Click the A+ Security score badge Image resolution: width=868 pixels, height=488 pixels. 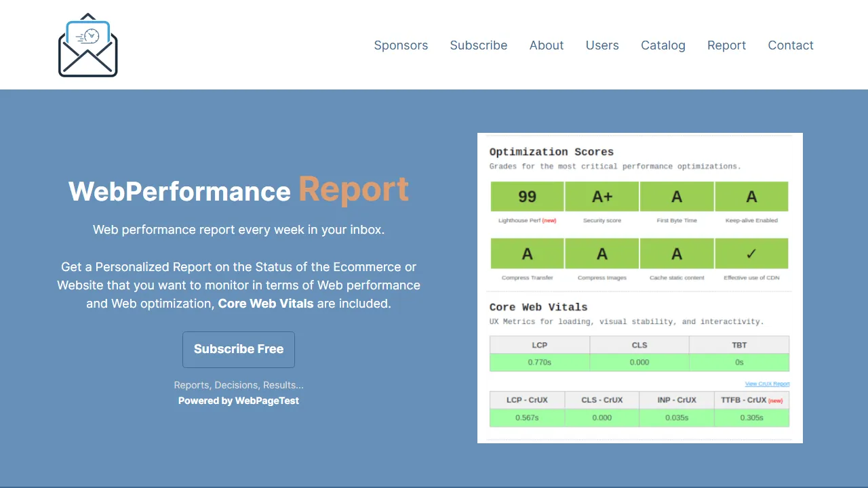[x=601, y=196]
